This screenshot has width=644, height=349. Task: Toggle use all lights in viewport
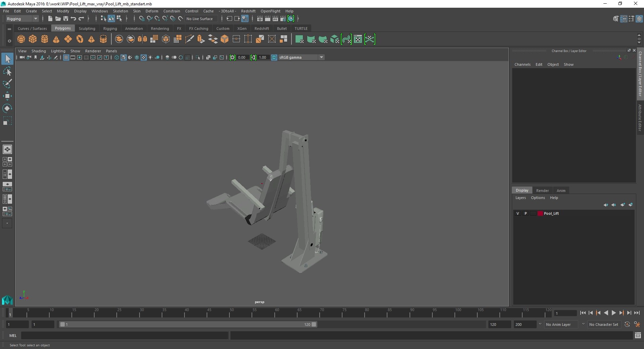tap(150, 57)
